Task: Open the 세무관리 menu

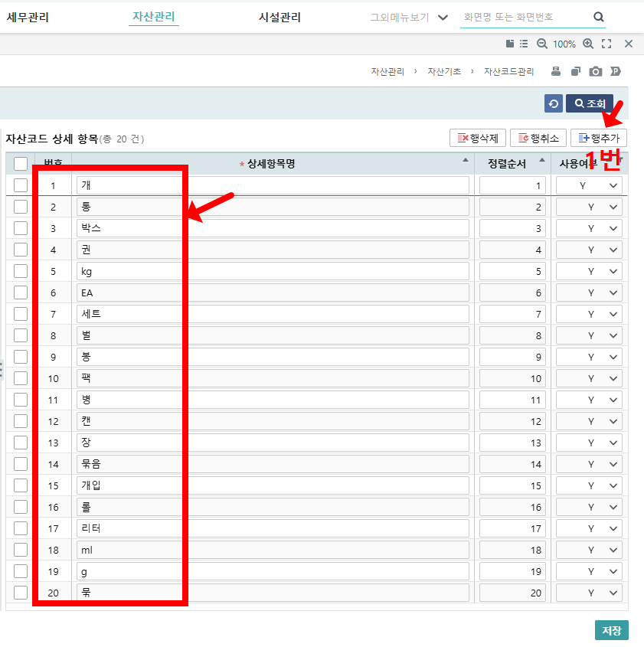Action: point(28,18)
